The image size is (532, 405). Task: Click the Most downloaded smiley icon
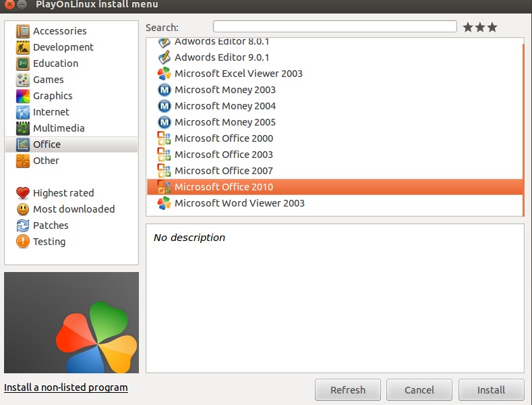pyautogui.click(x=23, y=209)
